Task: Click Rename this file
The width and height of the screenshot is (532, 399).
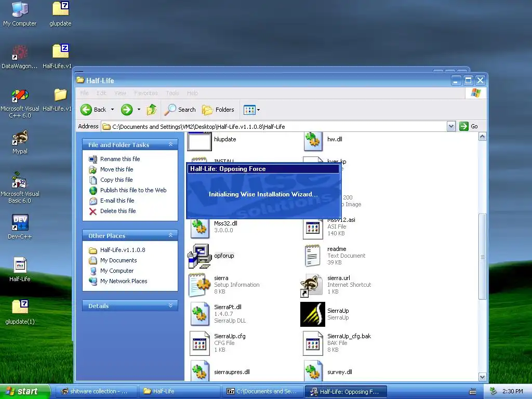Action: point(120,159)
